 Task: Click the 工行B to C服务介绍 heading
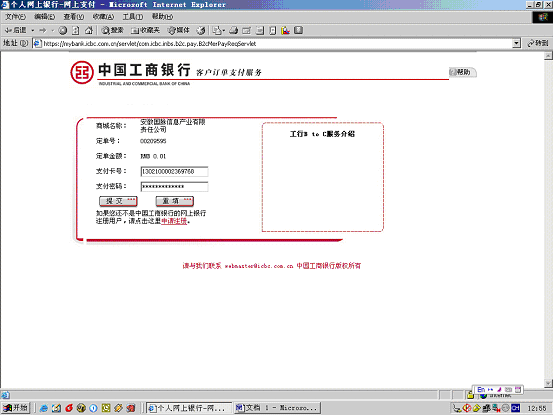point(322,134)
